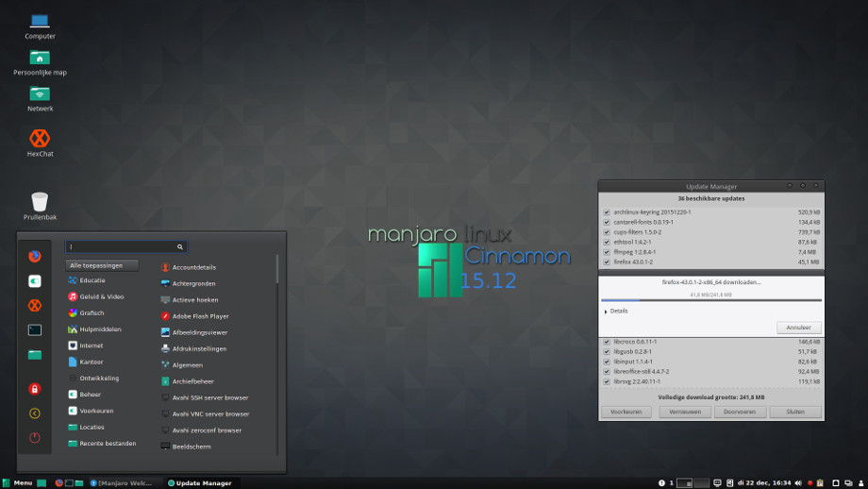This screenshot has width=868, height=489.
Task: Open terminal from menu favorites sidebar
Action: 34,330
